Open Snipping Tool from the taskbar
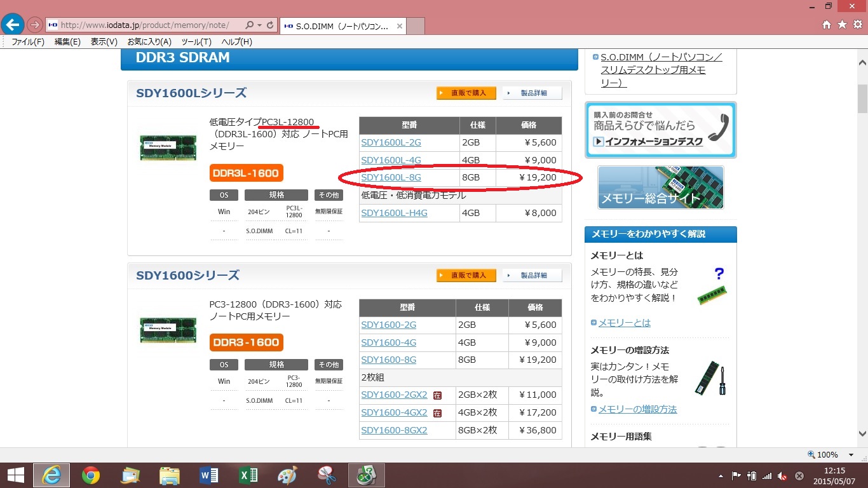 click(x=327, y=475)
